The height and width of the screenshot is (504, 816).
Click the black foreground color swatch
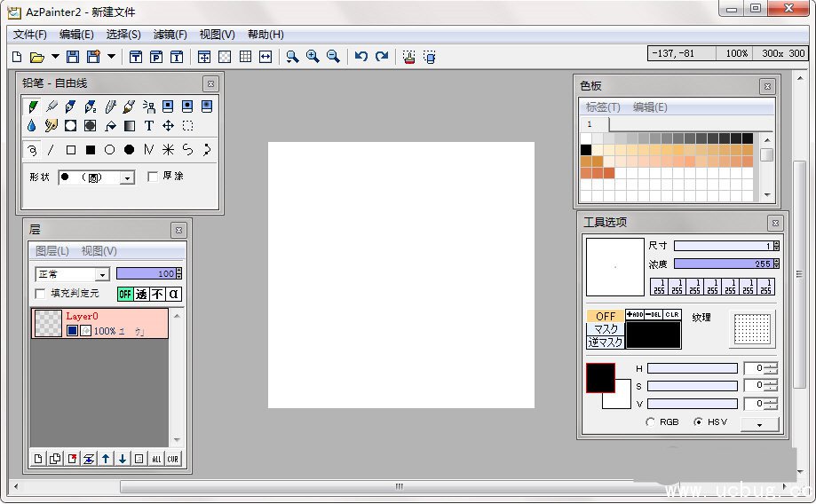[598, 377]
